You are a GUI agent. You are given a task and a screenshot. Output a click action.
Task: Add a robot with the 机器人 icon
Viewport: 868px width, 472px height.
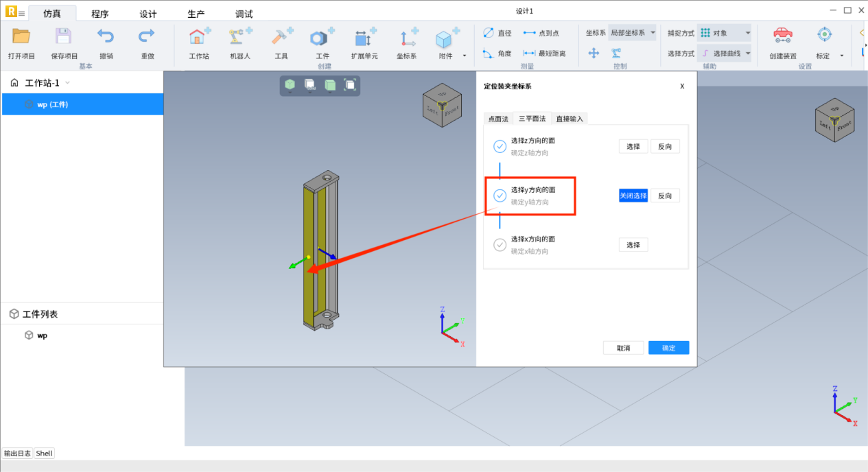pyautogui.click(x=239, y=37)
